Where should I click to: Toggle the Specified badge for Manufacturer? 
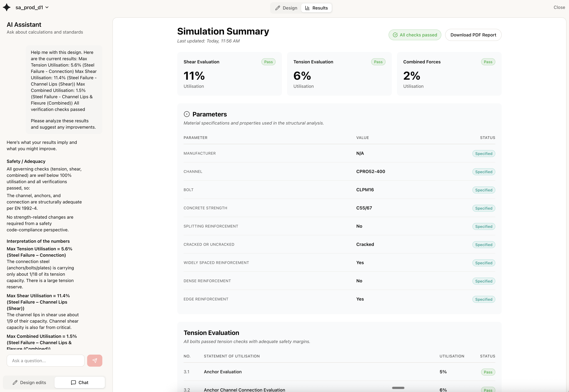pyautogui.click(x=484, y=153)
